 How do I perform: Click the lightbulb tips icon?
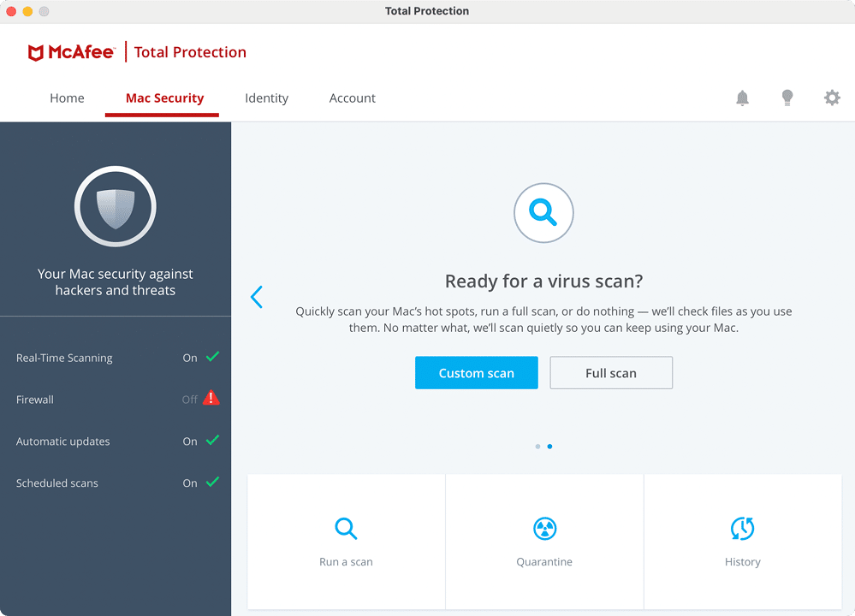(x=787, y=98)
